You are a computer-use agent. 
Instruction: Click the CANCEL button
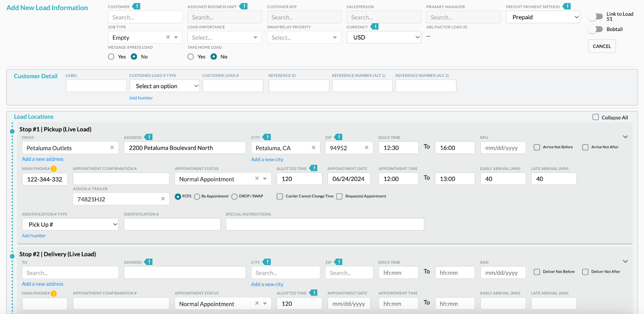[602, 46]
